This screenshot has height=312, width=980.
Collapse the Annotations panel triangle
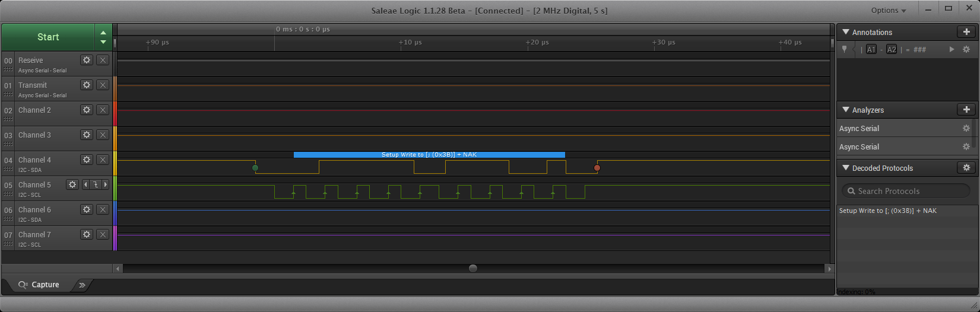click(x=846, y=32)
